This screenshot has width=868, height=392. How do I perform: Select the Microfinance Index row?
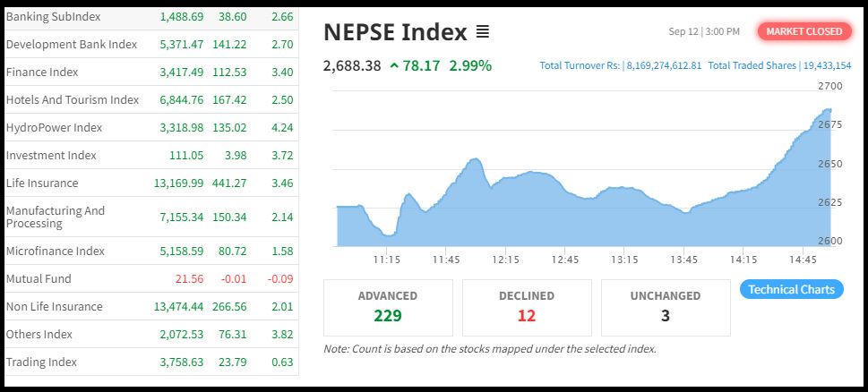[56, 251]
